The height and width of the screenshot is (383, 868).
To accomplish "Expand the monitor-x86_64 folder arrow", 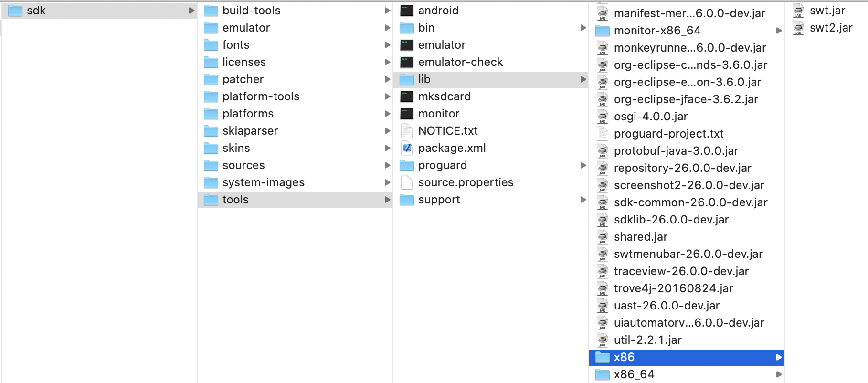I will click(779, 31).
